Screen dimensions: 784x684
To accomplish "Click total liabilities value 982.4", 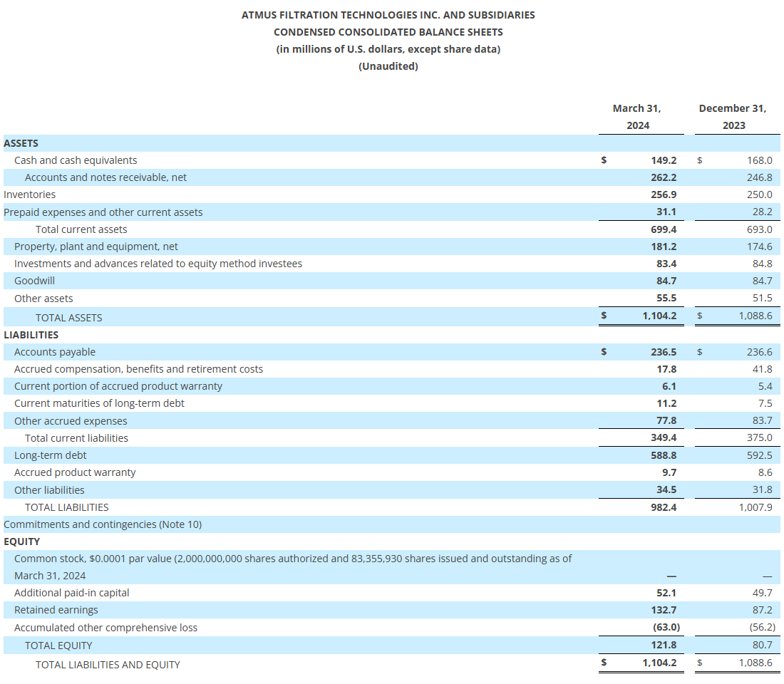I will click(664, 507).
